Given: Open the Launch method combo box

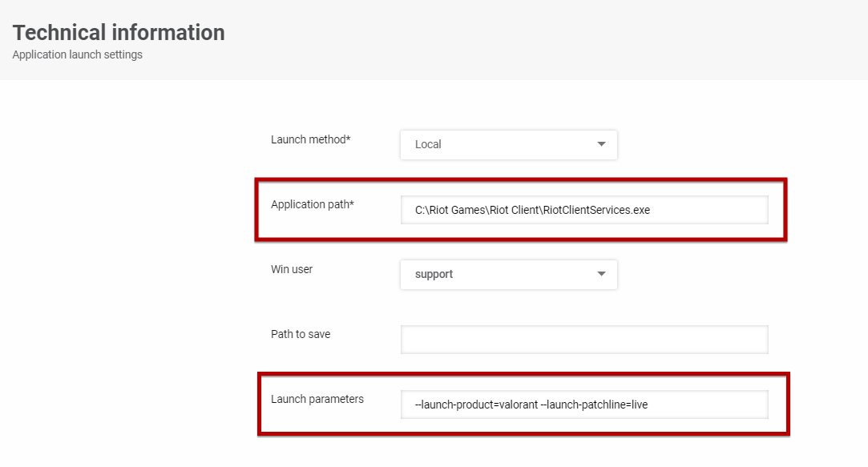Looking at the screenshot, I should (x=508, y=144).
